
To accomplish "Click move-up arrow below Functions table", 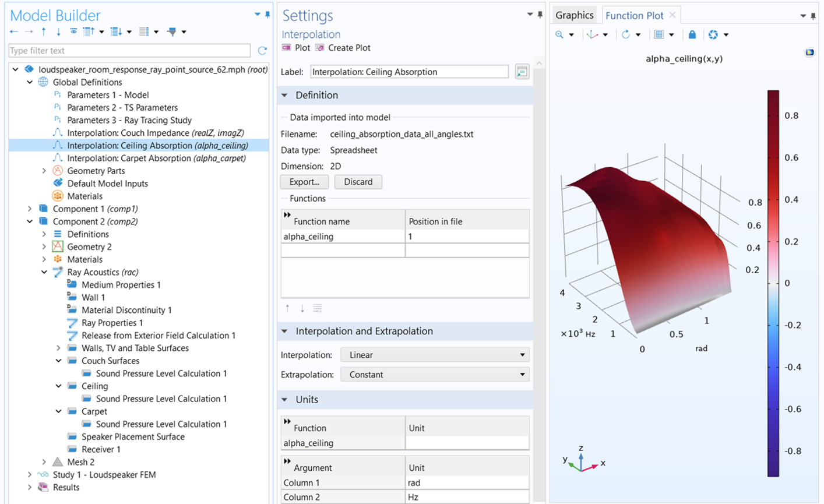I will click(287, 308).
